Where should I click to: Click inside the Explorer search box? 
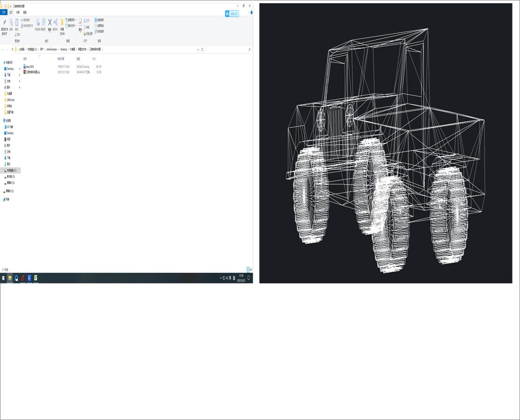coord(229,49)
